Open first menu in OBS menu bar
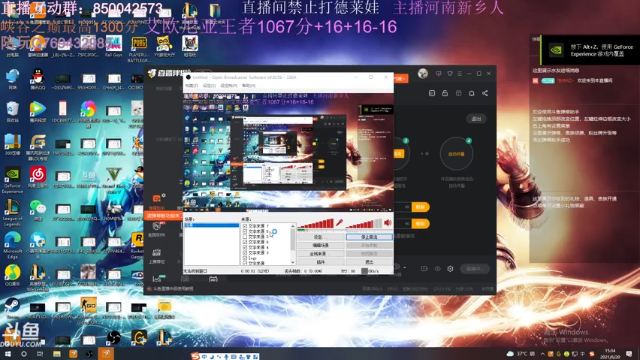This screenshot has width=640, height=360. click(x=191, y=86)
